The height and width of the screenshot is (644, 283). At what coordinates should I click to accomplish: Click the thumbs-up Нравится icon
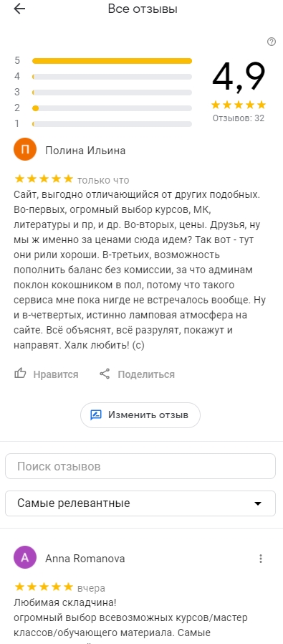(20, 374)
